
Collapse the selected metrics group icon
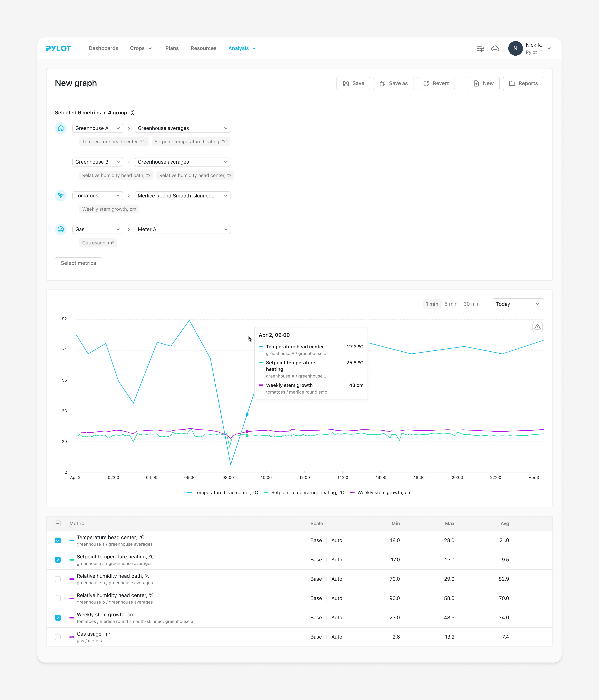pyautogui.click(x=132, y=113)
